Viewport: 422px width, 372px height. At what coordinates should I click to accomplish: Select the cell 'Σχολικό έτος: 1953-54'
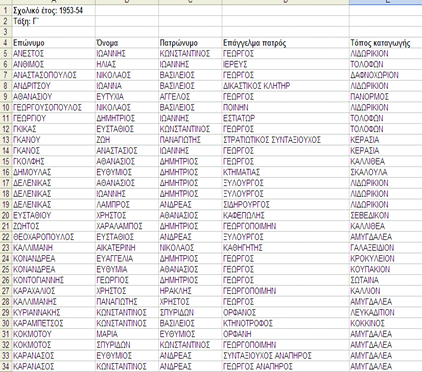53,11
